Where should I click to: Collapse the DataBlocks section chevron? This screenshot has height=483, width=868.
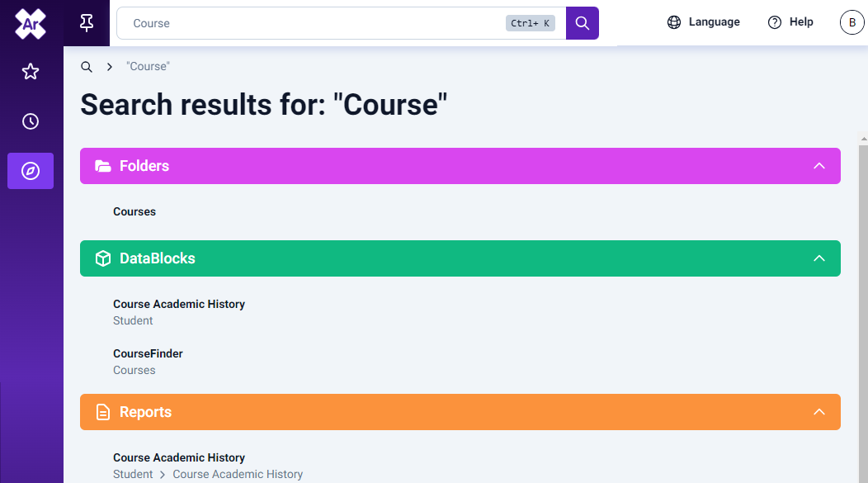point(818,258)
